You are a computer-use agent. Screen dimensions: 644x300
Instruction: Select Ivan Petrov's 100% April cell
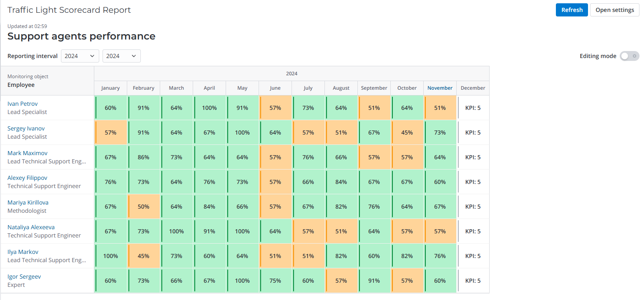point(209,108)
